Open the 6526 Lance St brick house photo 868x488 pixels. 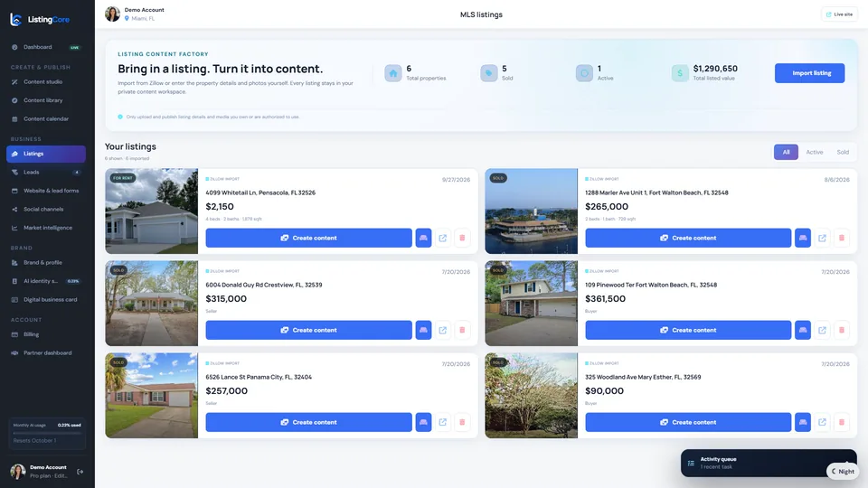(x=152, y=396)
